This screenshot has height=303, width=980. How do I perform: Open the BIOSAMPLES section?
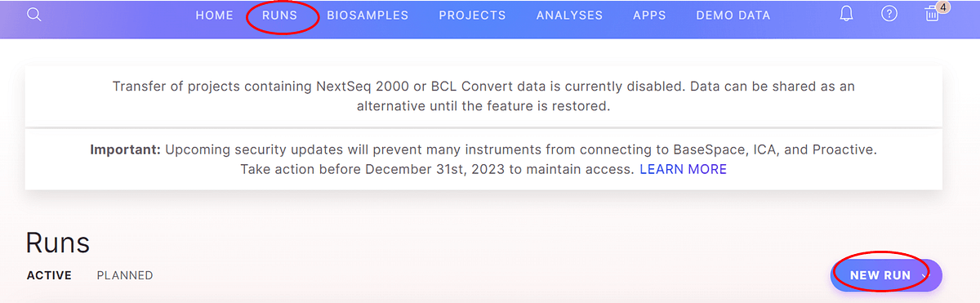click(x=367, y=16)
